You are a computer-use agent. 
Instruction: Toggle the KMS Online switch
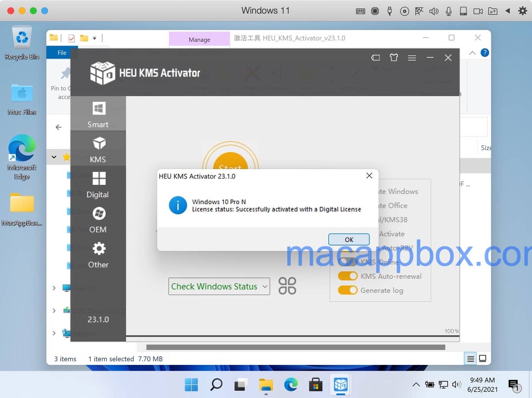click(348, 262)
